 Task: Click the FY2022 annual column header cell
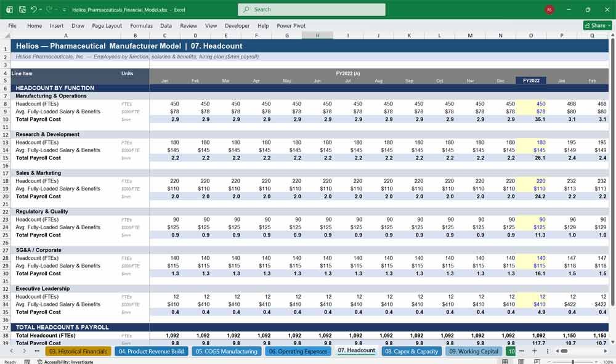click(531, 81)
